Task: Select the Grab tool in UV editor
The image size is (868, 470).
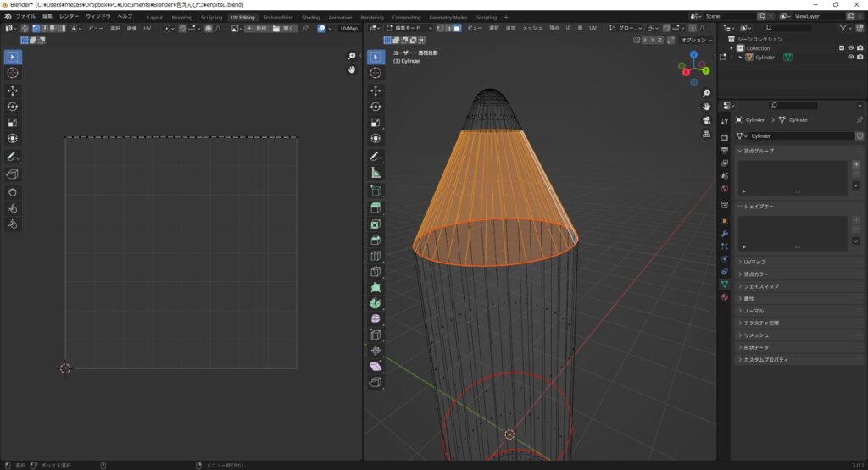Action: pyautogui.click(x=13, y=192)
